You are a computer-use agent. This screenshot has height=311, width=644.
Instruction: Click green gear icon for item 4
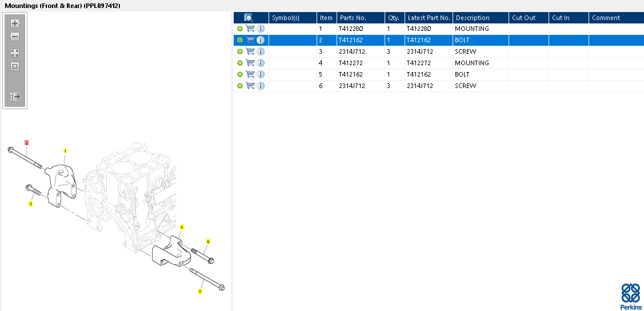(240, 63)
